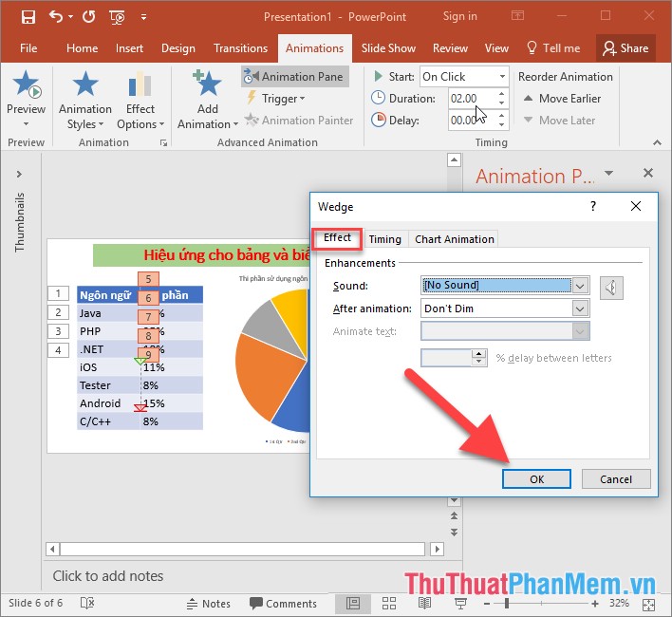Open Effect Options menu
672x617 pixels.
tap(140, 100)
